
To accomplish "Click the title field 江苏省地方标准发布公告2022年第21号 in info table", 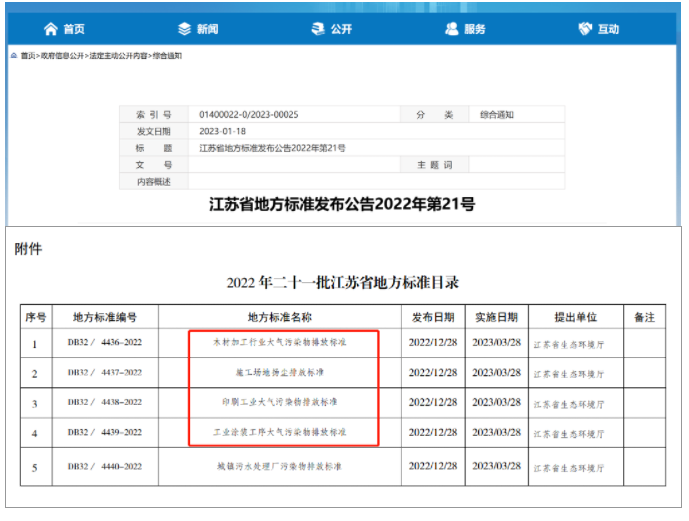I will (272, 148).
